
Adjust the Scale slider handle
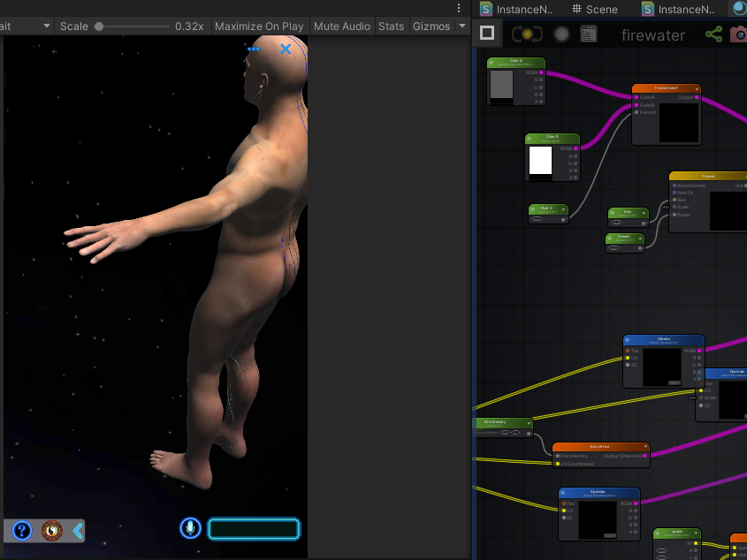(x=99, y=26)
